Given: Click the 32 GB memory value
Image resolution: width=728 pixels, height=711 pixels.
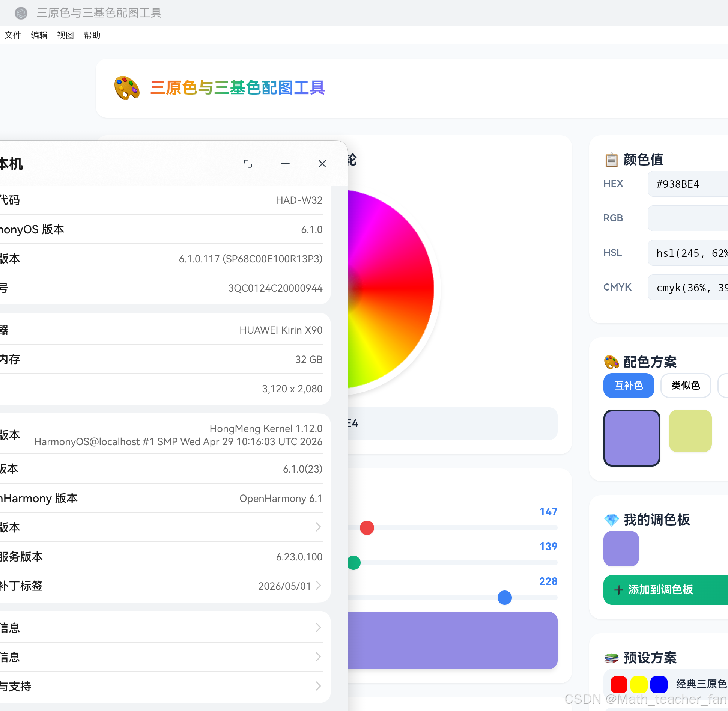Looking at the screenshot, I should coord(309,360).
